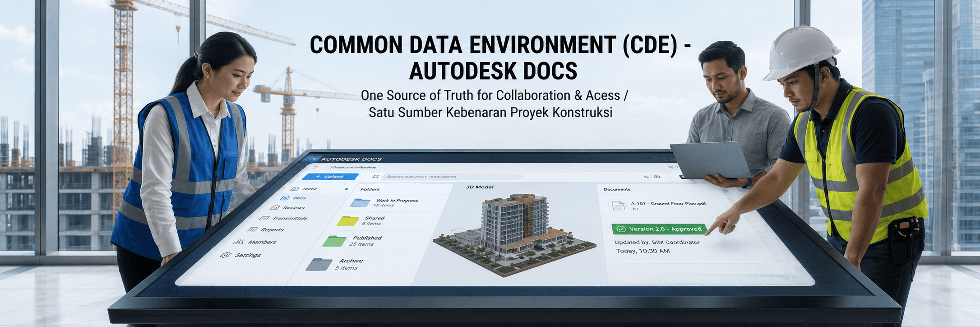
Task: Go to Transmittals section
Action: (x=290, y=218)
